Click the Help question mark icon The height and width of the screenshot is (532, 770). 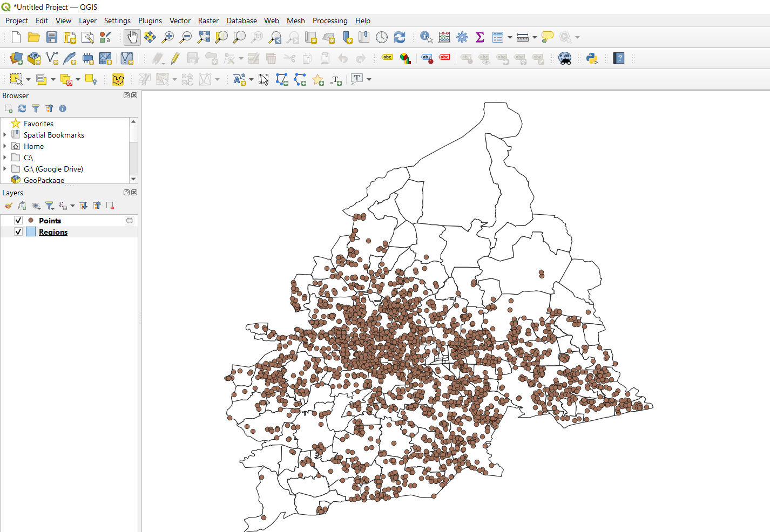click(x=619, y=58)
